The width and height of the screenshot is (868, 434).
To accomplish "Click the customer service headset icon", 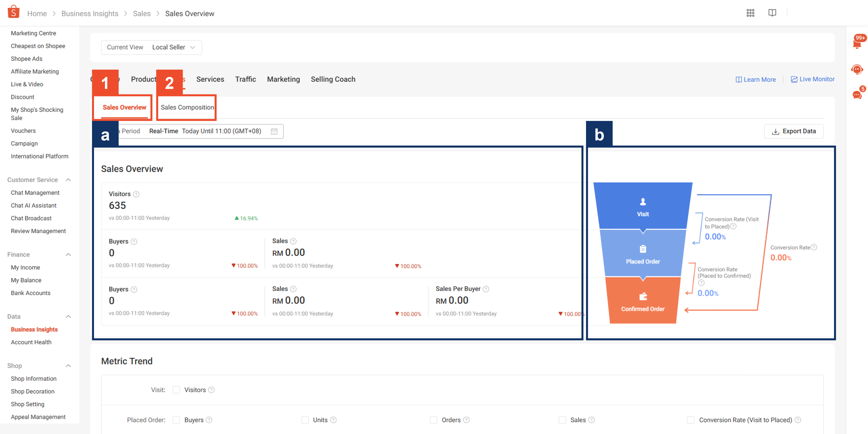I will click(x=857, y=69).
